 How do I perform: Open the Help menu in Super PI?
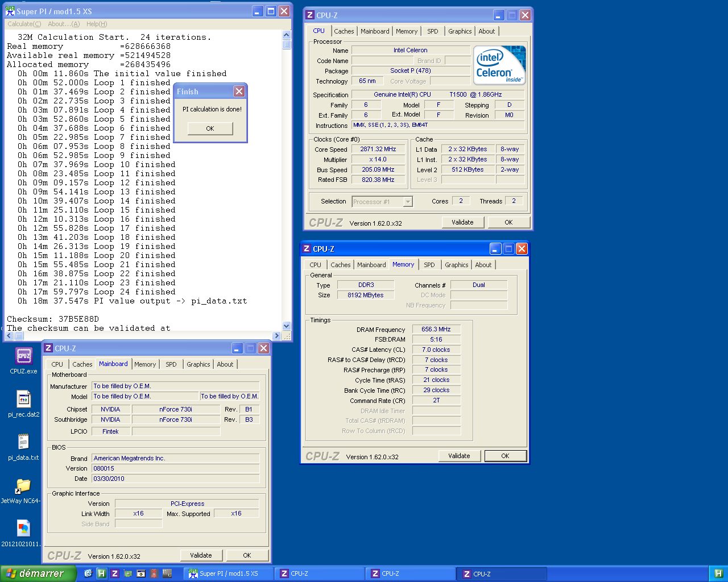click(97, 24)
